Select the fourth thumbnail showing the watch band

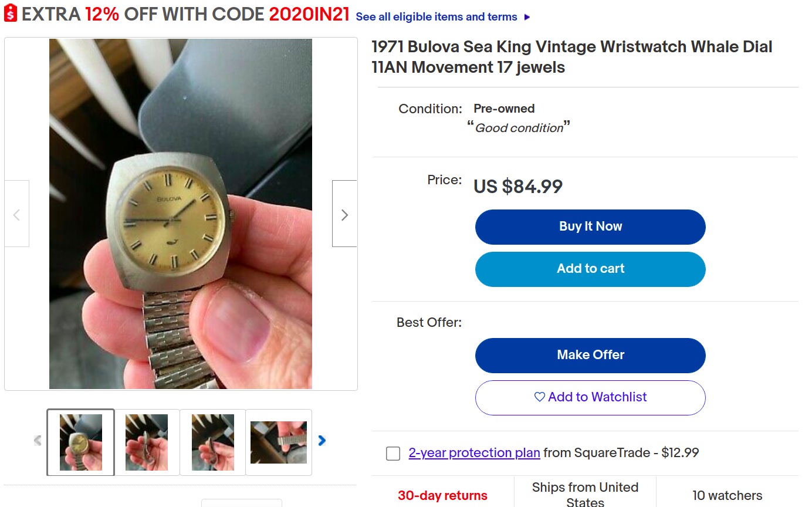(279, 442)
